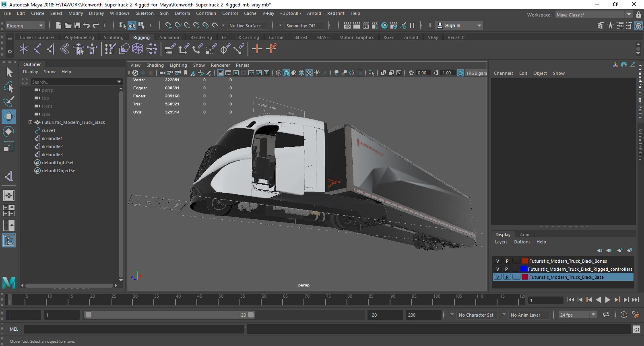
Task: Click the Redo arrow icon
Action: click(x=96, y=25)
